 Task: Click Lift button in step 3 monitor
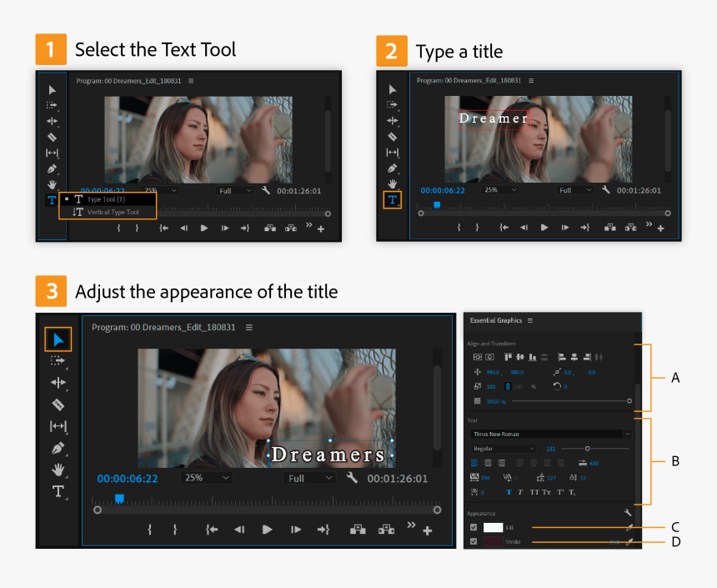tap(358, 530)
